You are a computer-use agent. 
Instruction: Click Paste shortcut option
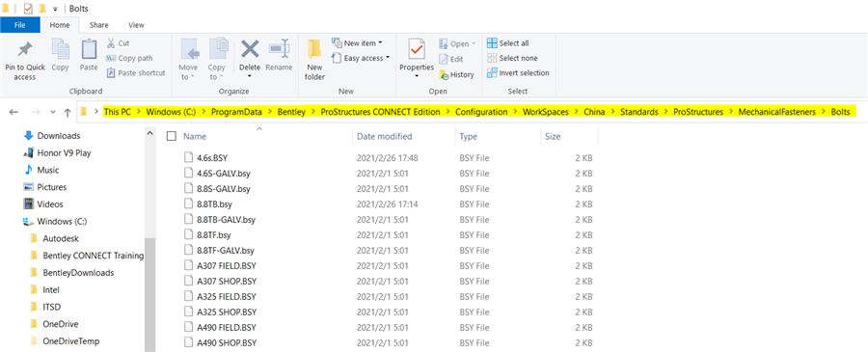point(136,73)
